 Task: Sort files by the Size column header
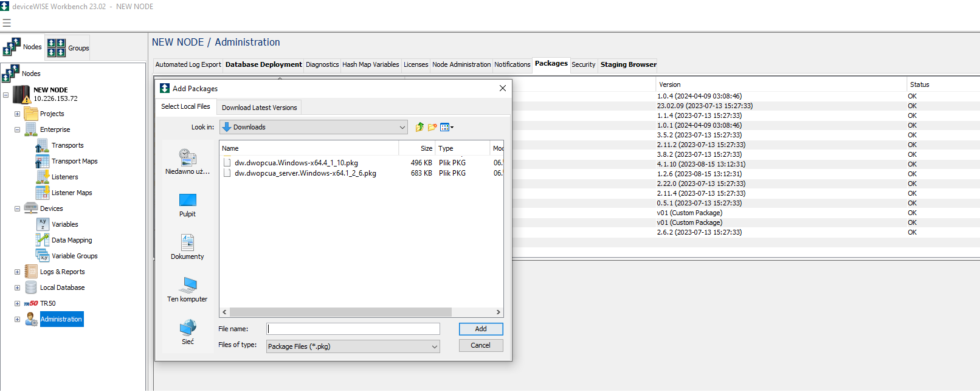point(417,148)
